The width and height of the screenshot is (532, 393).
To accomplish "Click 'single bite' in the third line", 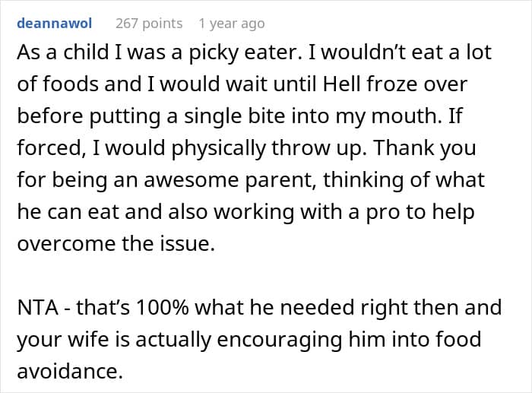I will (234, 116).
